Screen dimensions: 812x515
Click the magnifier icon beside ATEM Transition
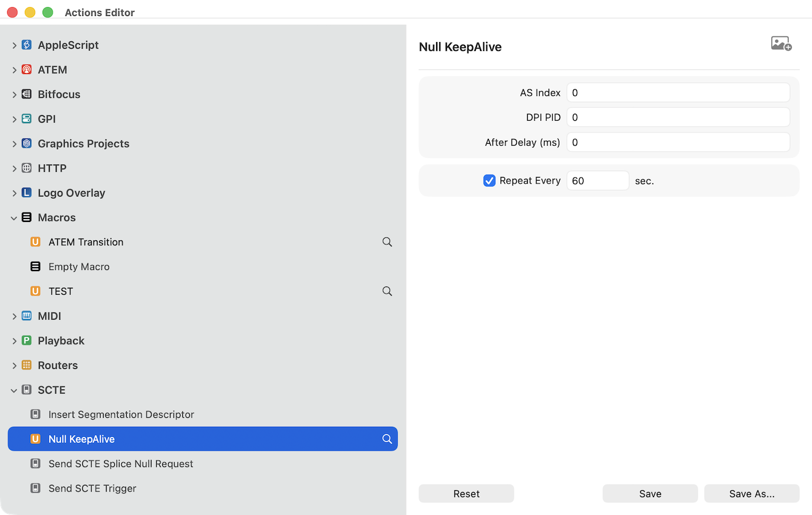(x=387, y=242)
